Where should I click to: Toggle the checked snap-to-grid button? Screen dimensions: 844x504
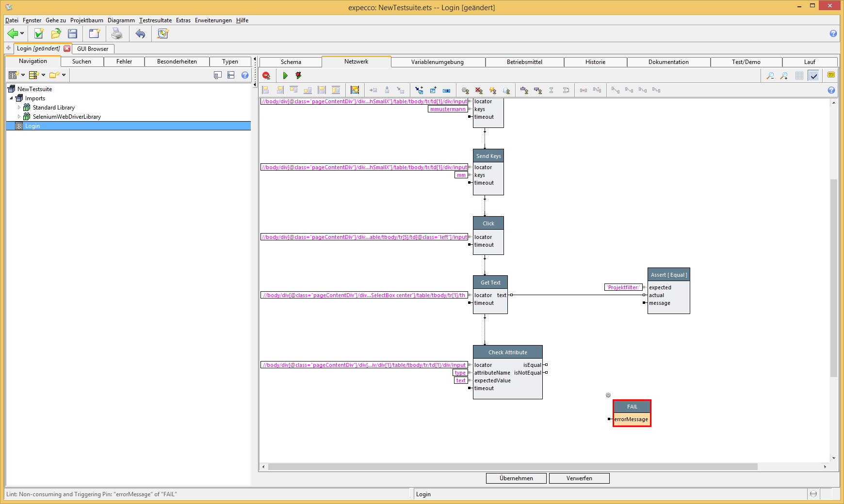[813, 76]
